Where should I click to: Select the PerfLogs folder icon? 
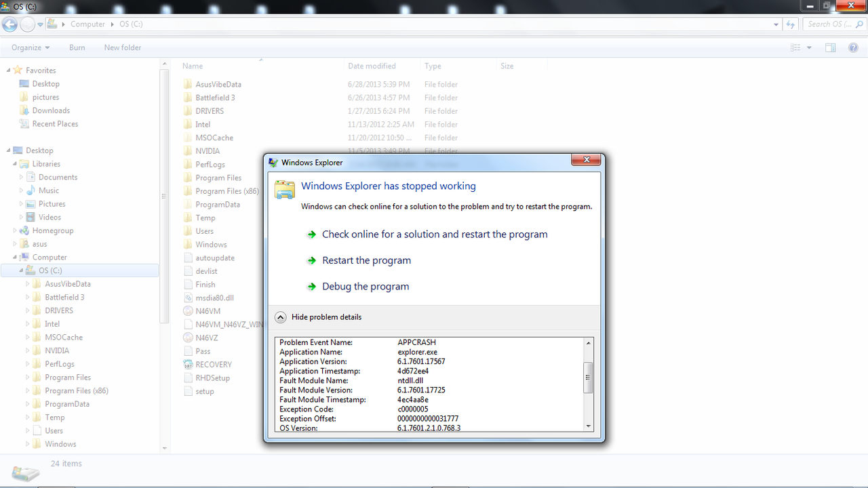point(189,164)
